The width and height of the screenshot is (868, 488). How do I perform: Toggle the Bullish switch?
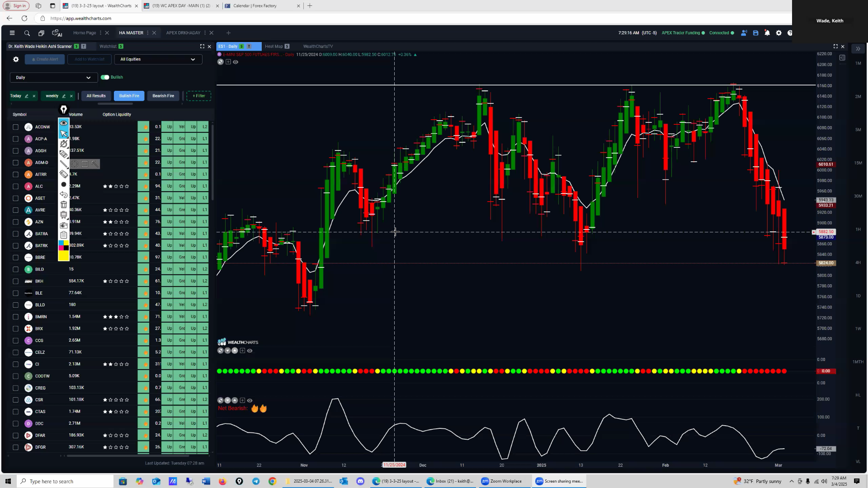tap(105, 77)
